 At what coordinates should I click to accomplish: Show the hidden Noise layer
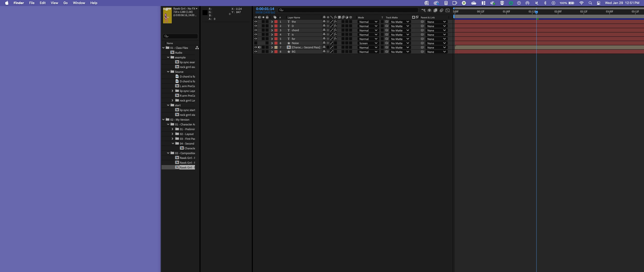pos(256,43)
